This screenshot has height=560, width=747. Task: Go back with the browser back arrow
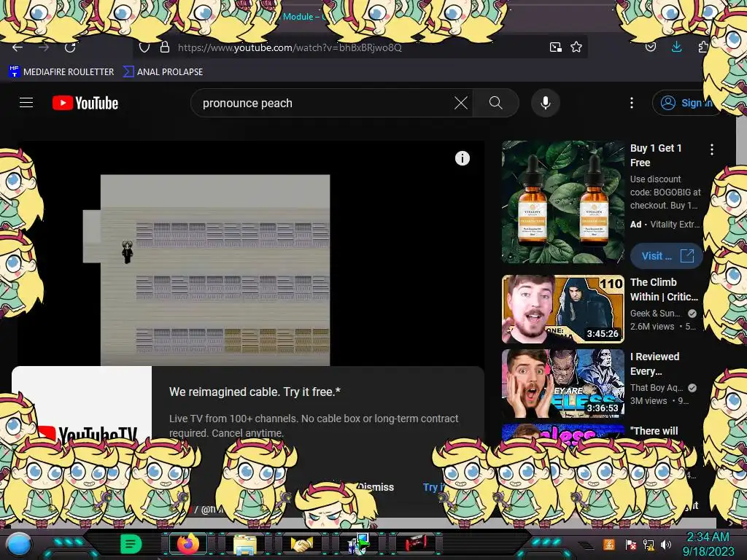[18, 47]
